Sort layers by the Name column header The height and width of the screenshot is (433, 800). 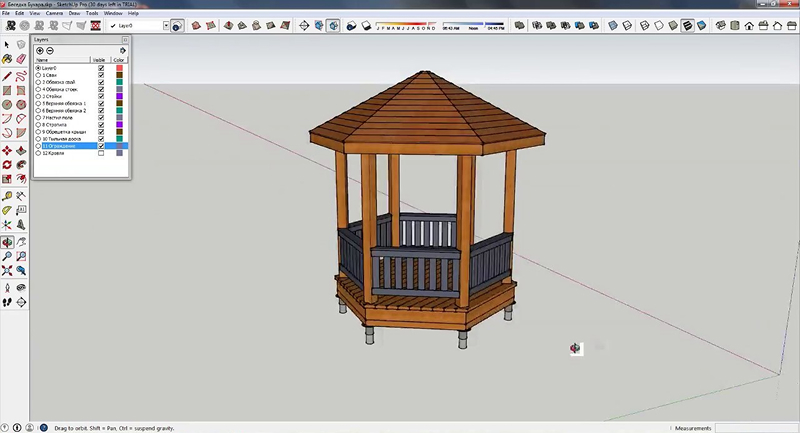(x=62, y=60)
